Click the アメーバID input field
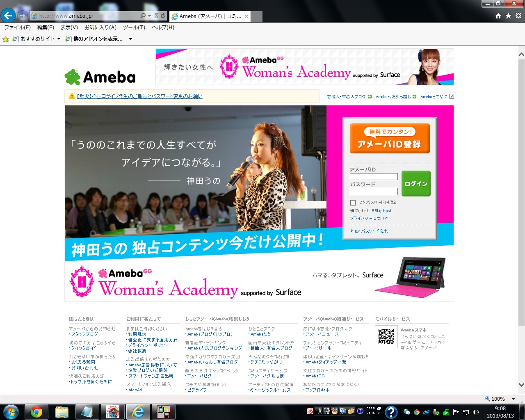This screenshot has width=525, height=420. click(x=374, y=177)
